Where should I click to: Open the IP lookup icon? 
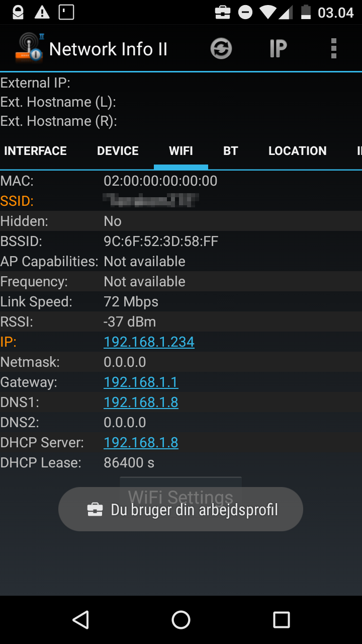(278, 48)
